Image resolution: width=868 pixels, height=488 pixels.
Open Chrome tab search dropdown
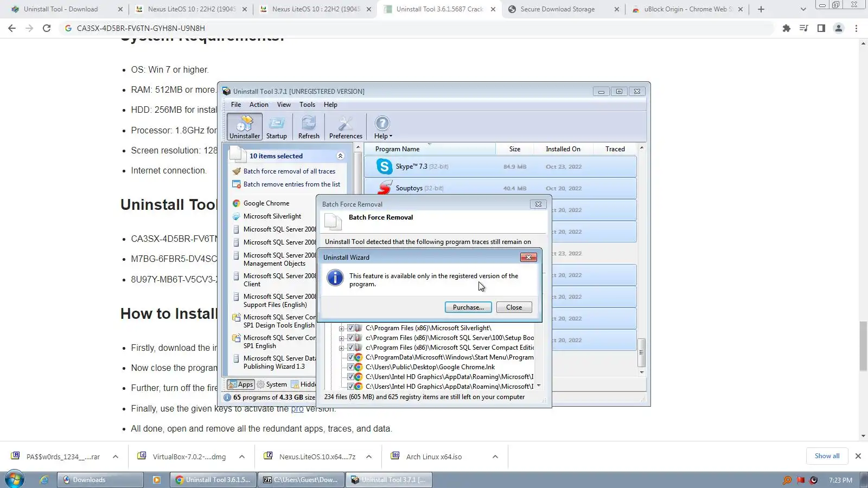[803, 9]
